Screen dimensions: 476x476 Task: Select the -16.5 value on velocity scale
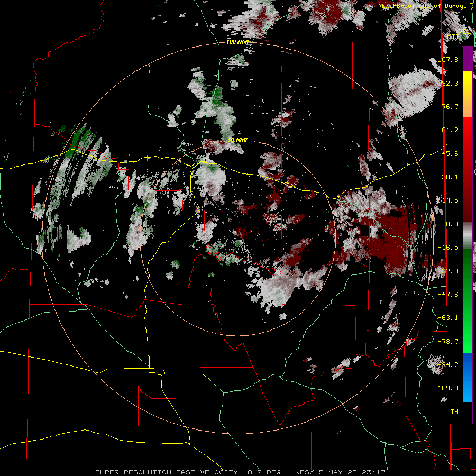(448, 248)
